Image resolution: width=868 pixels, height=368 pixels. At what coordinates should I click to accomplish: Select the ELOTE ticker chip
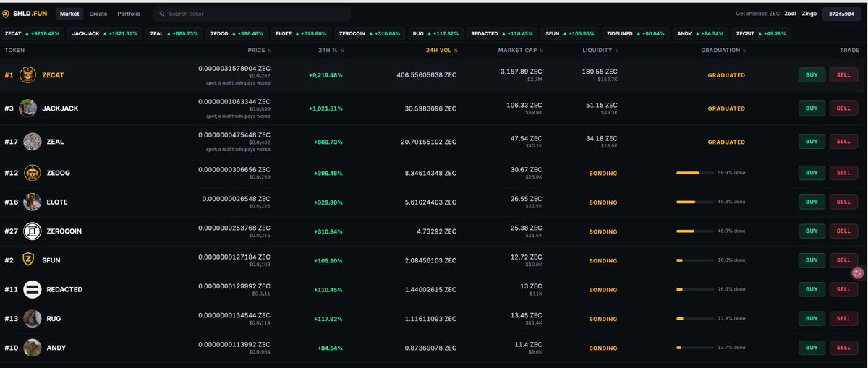301,33
